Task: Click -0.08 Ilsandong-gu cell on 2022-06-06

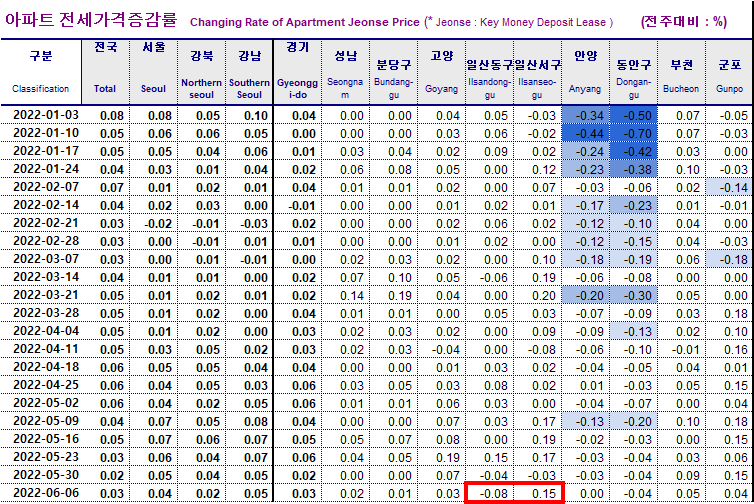Action: point(490,493)
